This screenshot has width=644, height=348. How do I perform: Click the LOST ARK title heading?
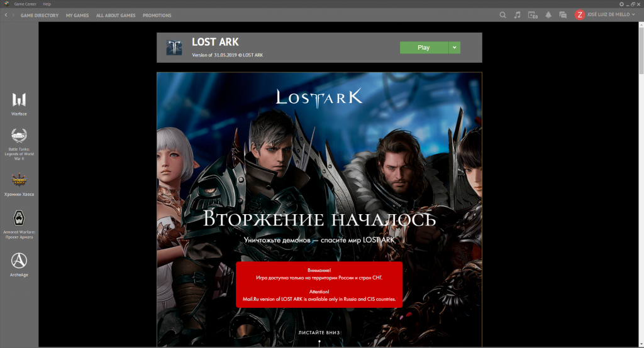(215, 42)
